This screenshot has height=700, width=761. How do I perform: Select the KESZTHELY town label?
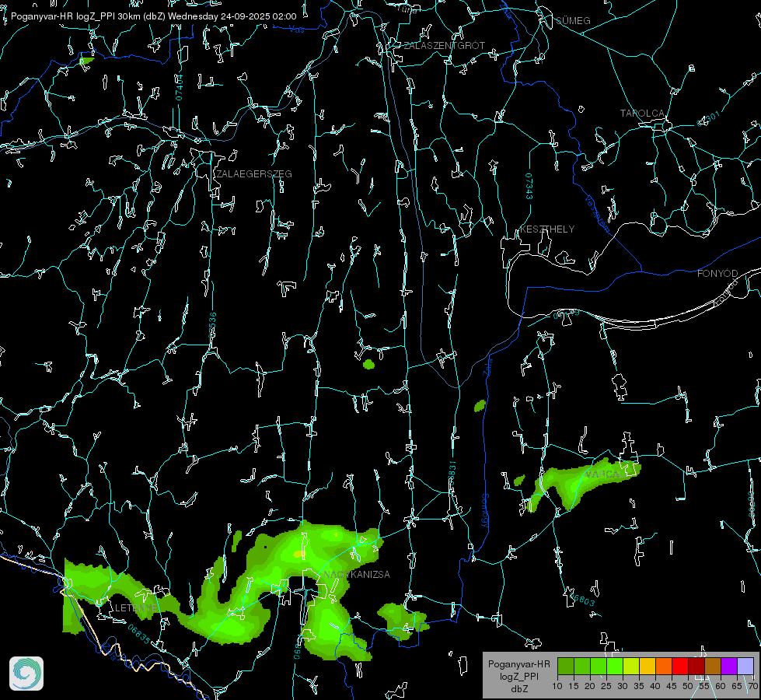(547, 229)
